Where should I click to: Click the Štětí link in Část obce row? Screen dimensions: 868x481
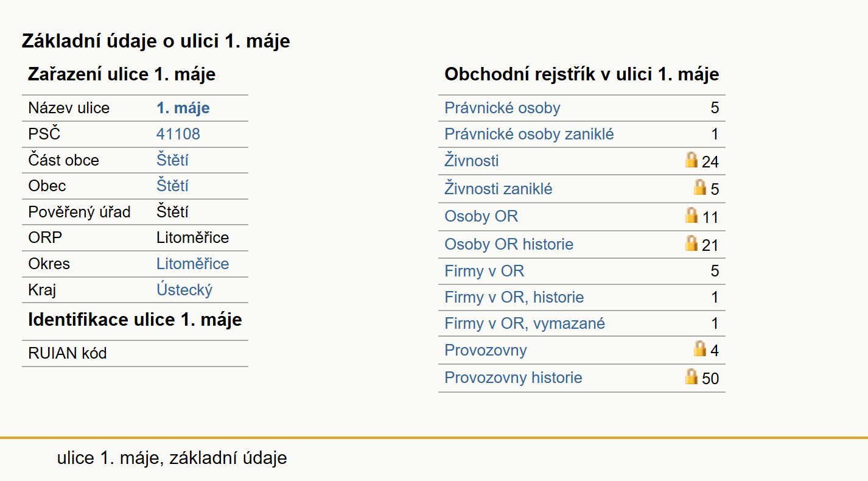[x=172, y=160]
